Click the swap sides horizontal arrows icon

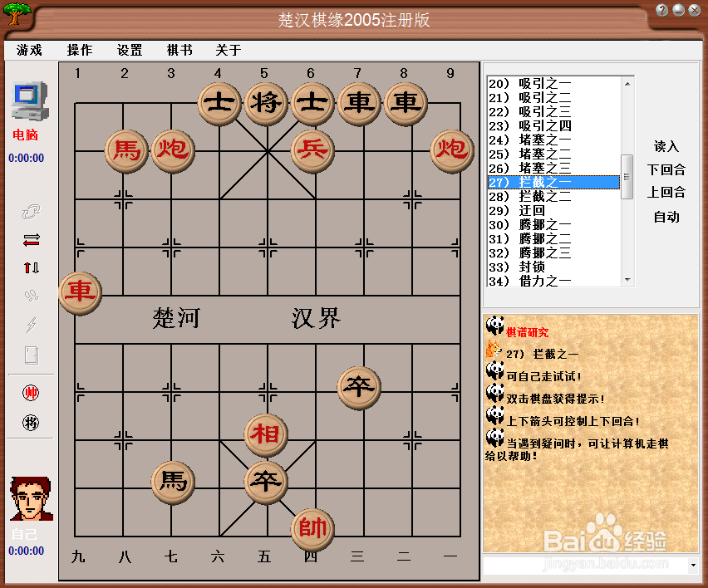[x=31, y=240]
